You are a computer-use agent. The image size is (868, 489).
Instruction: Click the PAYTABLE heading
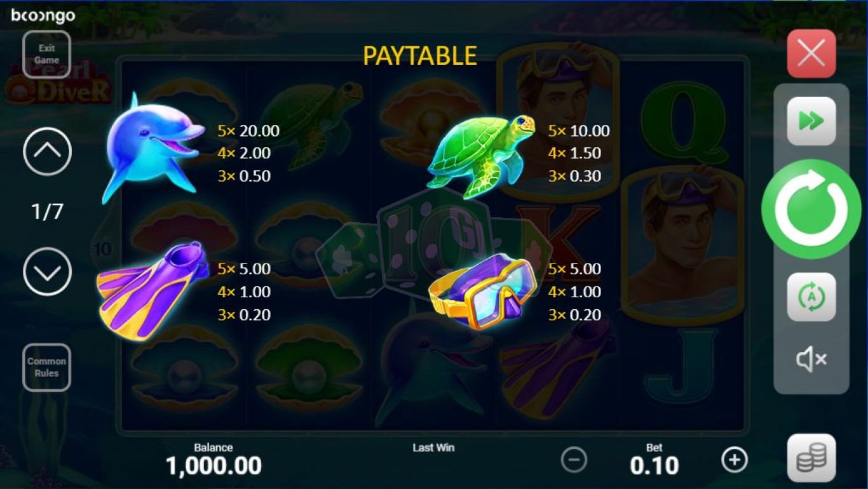420,56
